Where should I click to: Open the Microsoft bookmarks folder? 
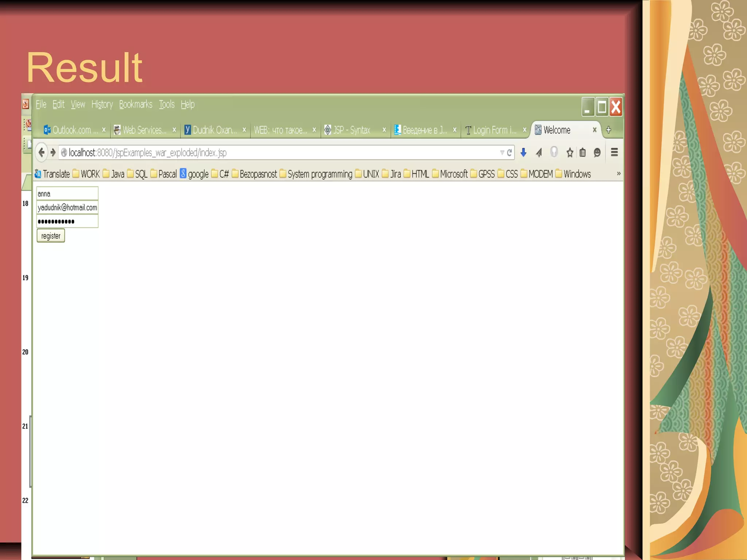pos(450,174)
